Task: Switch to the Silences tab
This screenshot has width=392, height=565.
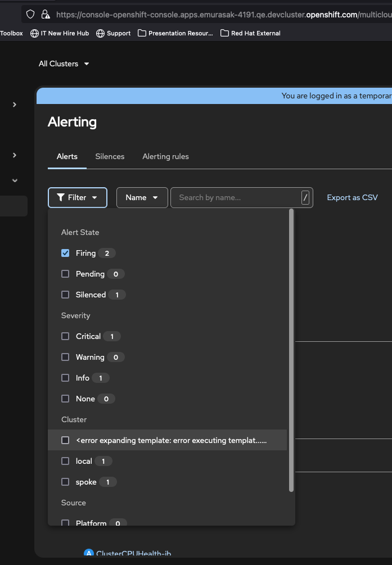Action: click(x=110, y=156)
